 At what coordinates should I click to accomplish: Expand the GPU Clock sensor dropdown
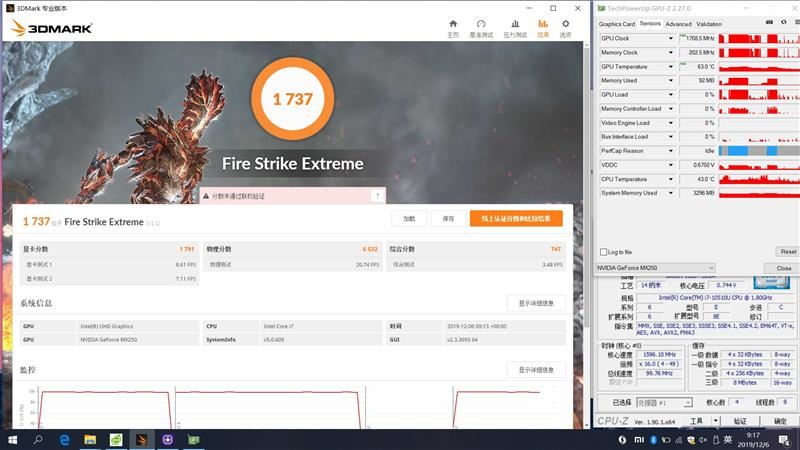671,38
